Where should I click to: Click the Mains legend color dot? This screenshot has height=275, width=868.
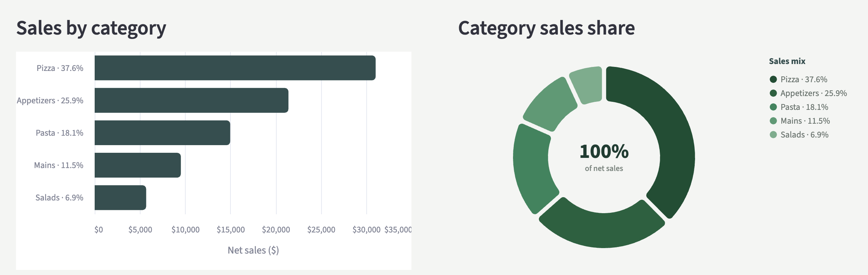773,121
